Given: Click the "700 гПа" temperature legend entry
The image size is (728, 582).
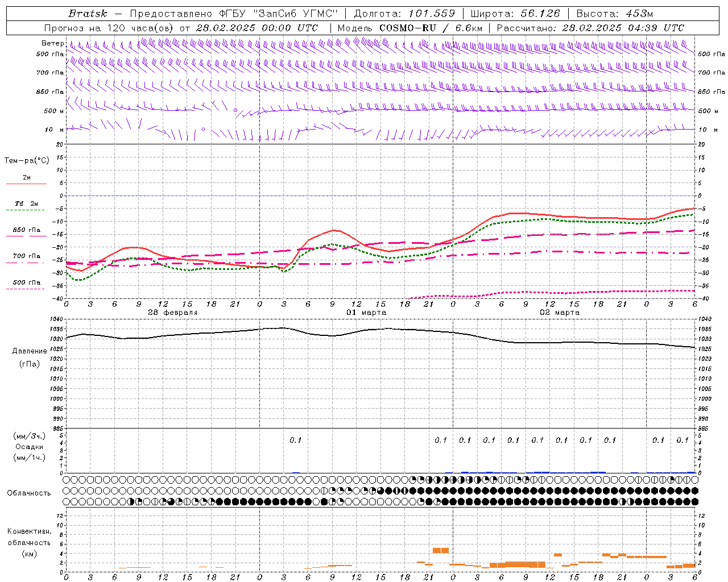Looking at the screenshot, I should (27, 256).
